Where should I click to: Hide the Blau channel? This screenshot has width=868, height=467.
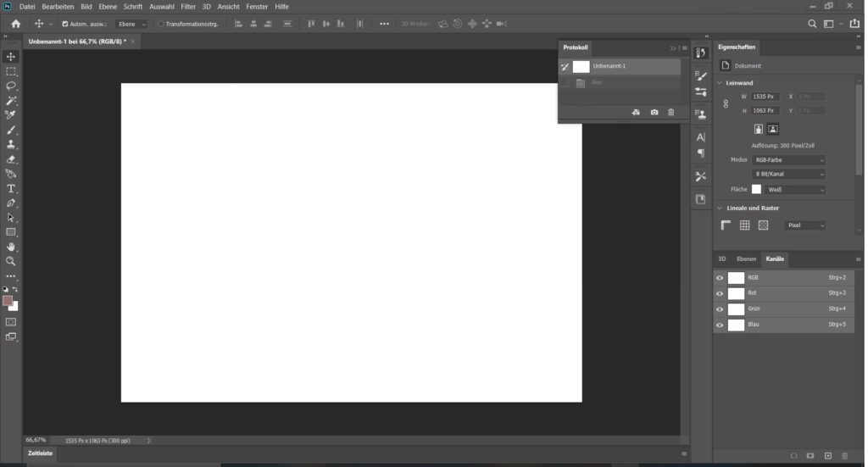click(720, 325)
